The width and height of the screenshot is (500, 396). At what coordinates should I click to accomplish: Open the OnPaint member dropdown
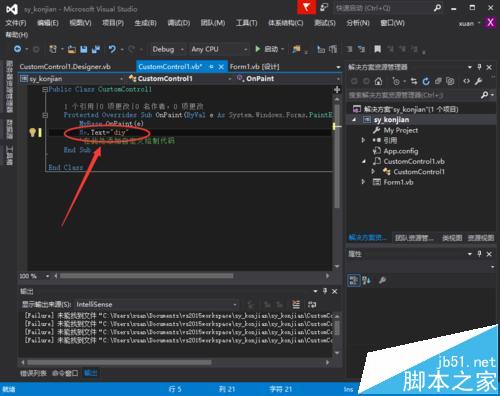tap(288, 79)
